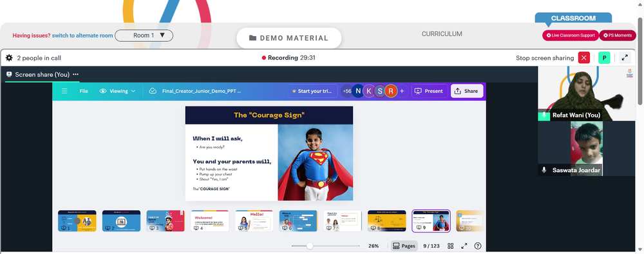Click cloud save status icon

[153, 92]
